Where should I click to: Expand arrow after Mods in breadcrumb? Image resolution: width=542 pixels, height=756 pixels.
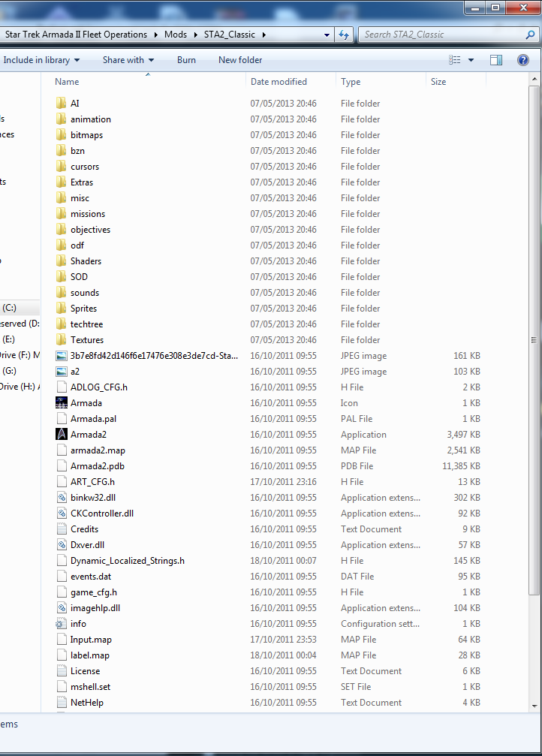point(195,35)
